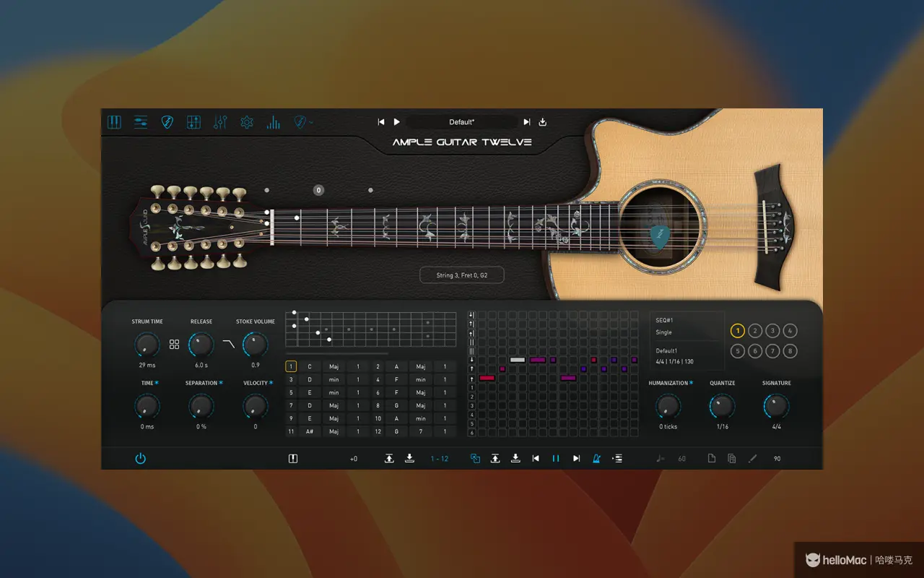
Task: Adjust the STRUM TIME knob
Action: point(147,345)
